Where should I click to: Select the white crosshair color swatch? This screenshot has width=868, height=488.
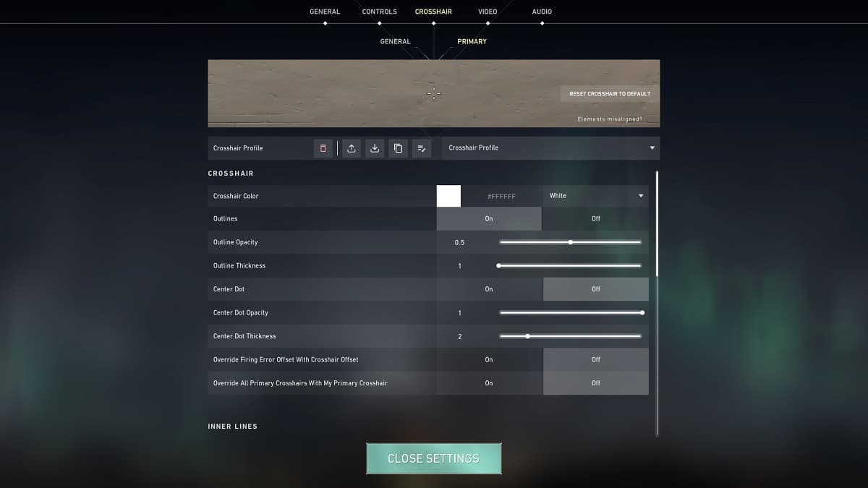[x=448, y=195]
